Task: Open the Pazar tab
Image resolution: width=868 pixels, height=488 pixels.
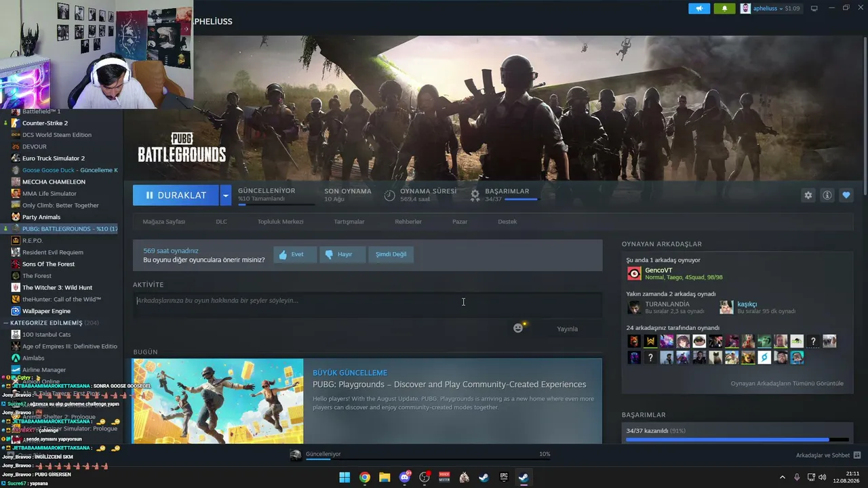Action: 460,222
